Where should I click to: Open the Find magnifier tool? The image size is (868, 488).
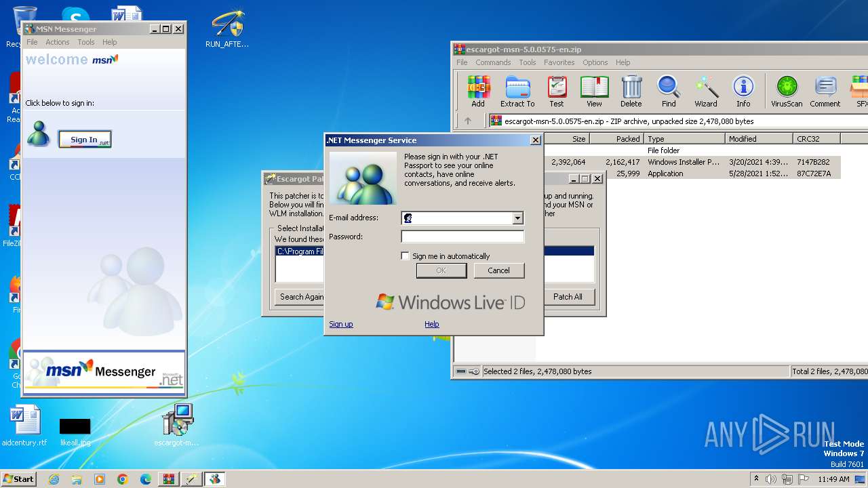click(x=669, y=91)
